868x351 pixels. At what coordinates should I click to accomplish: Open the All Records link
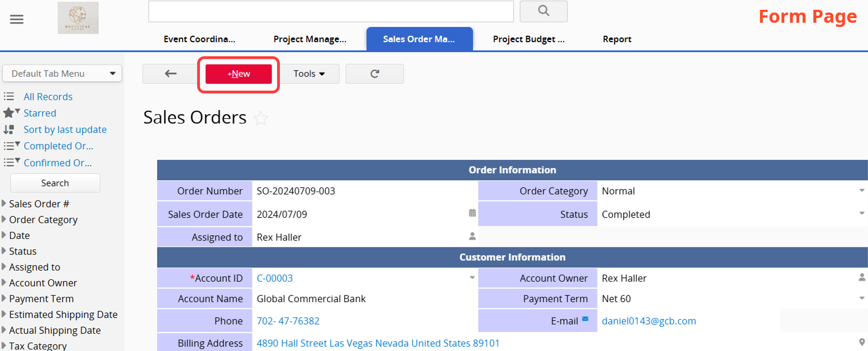[48, 97]
